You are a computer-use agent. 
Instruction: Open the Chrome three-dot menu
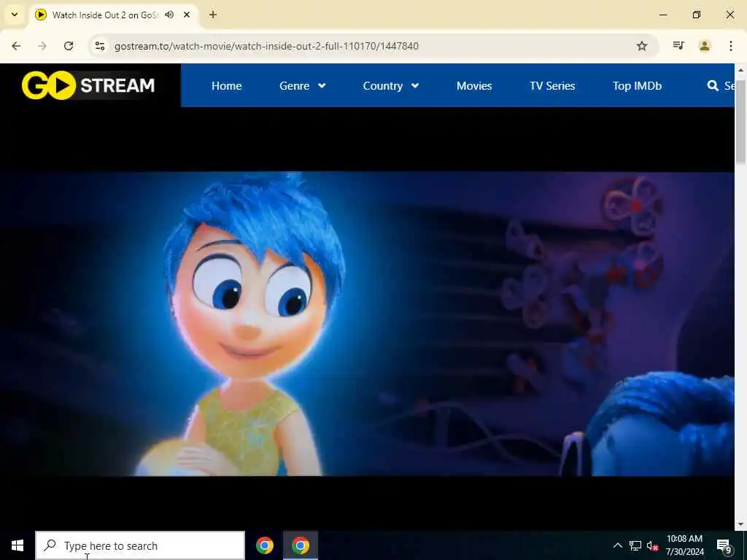(731, 46)
